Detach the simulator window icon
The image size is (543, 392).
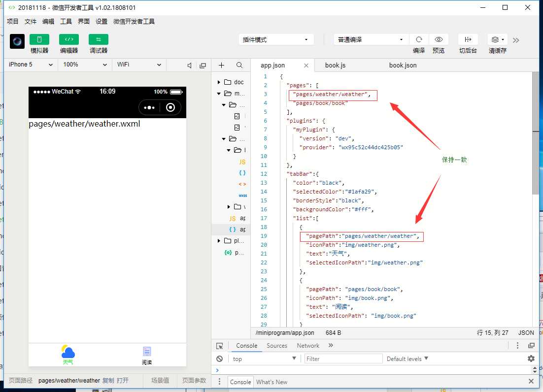pos(203,65)
